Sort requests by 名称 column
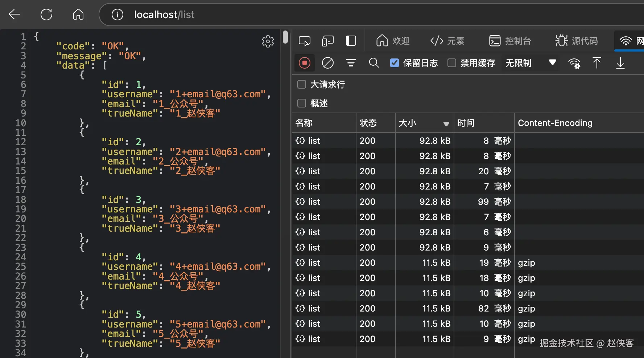 tap(324, 123)
